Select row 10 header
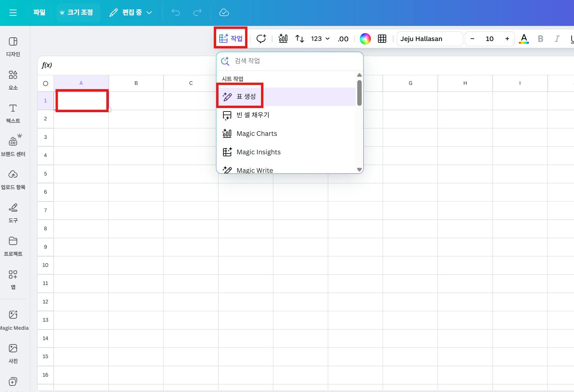This screenshot has height=392, width=574. (x=45, y=265)
